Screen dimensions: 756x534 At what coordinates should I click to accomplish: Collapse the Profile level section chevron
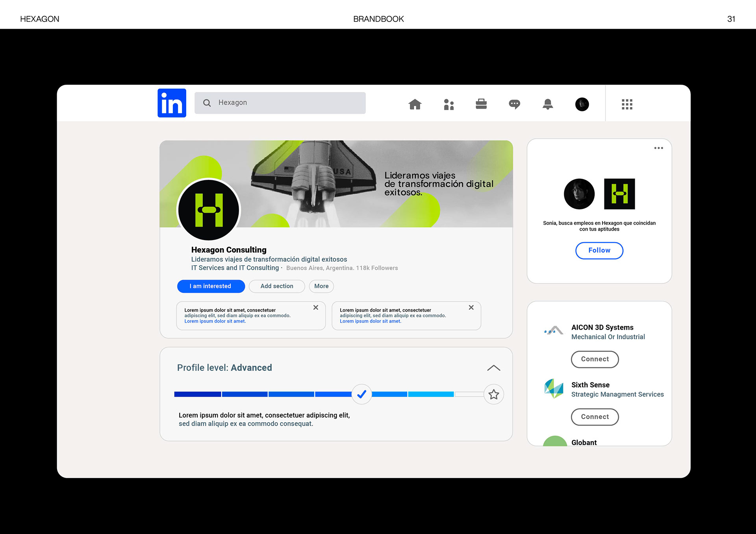click(493, 368)
